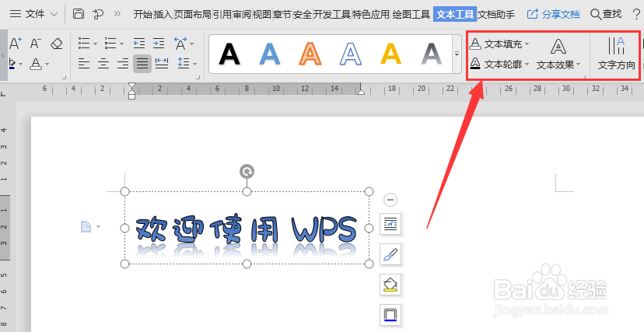Open 文本效果 text effects
Viewport: 644px width, 332px height.
coord(558,54)
